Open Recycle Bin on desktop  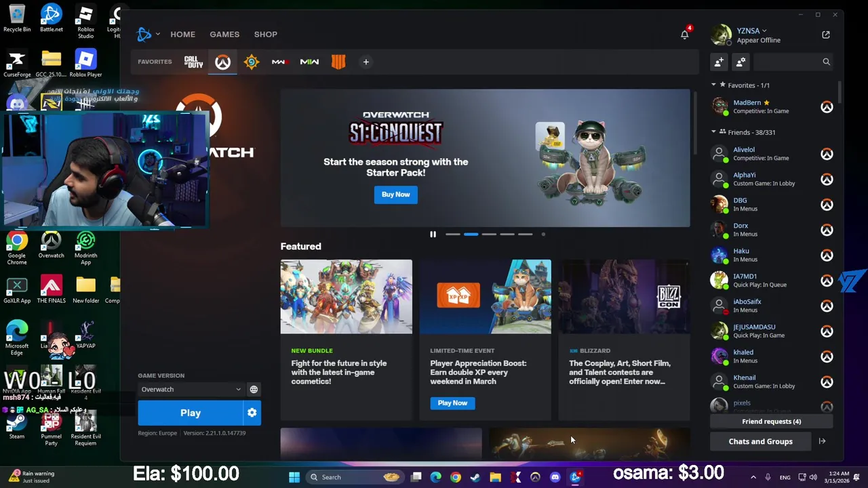click(17, 18)
